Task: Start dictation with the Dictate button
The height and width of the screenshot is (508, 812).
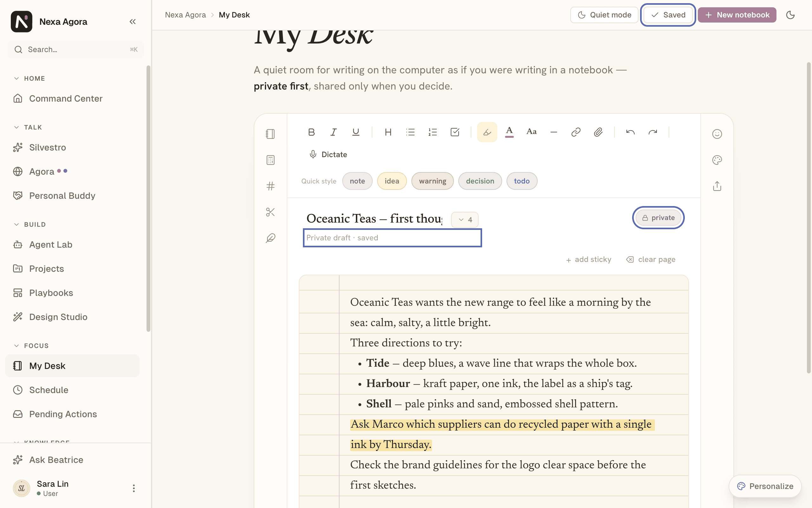Action: [x=328, y=155]
